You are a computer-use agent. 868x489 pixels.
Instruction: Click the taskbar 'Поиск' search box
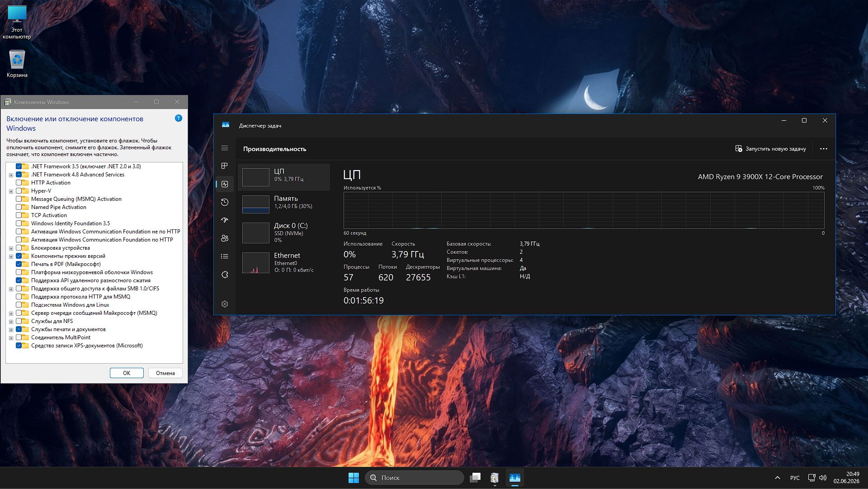(x=415, y=478)
